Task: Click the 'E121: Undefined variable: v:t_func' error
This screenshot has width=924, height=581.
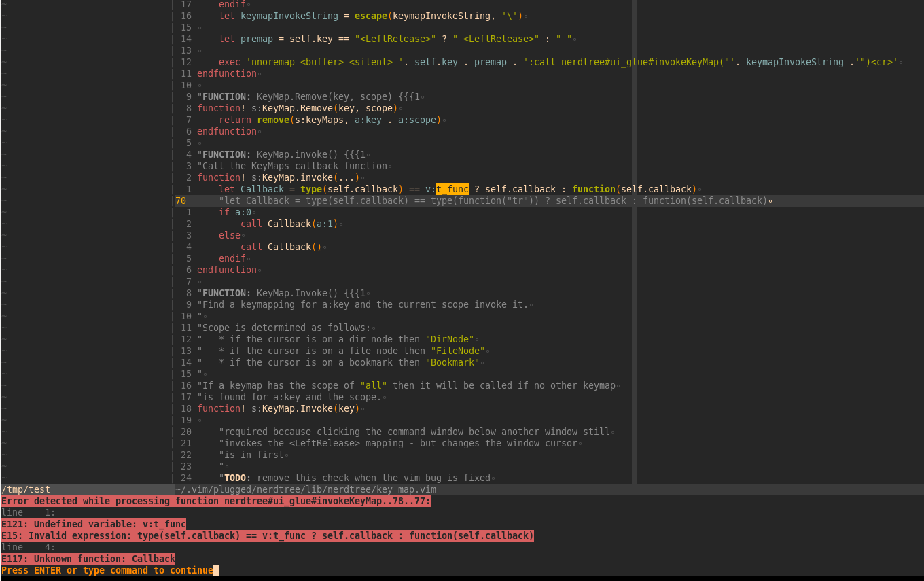Action: click(x=94, y=524)
